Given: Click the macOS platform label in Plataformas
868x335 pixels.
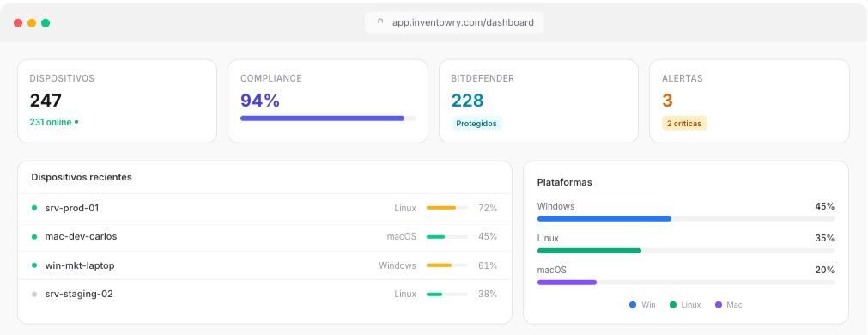Looking at the screenshot, I should [552, 270].
